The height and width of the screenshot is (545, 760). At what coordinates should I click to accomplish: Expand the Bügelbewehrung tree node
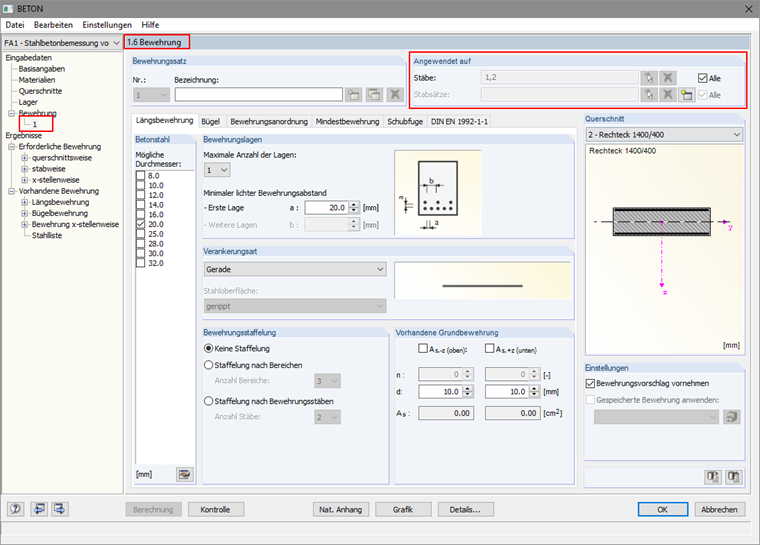pos(24,213)
